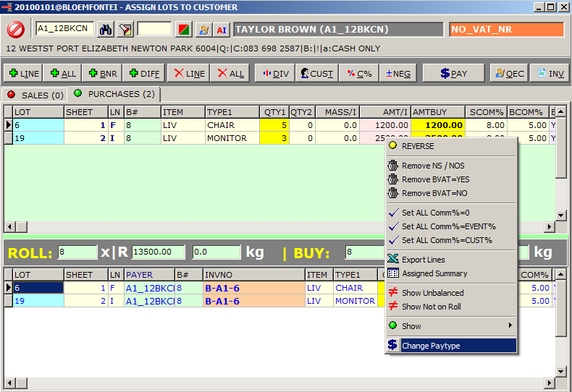Click the highlighted AMTBUY cell 1200.00
Screen dimensions: 572x392
(x=438, y=125)
